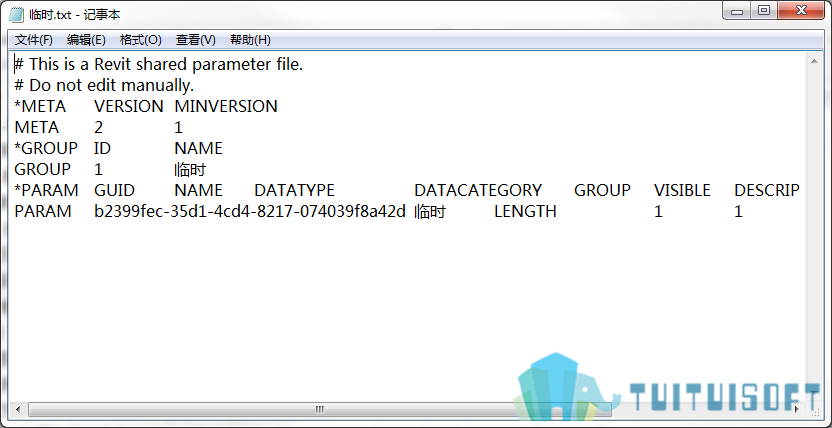Click the vertical scrollbar up arrow
The image size is (832, 428).
814,63
